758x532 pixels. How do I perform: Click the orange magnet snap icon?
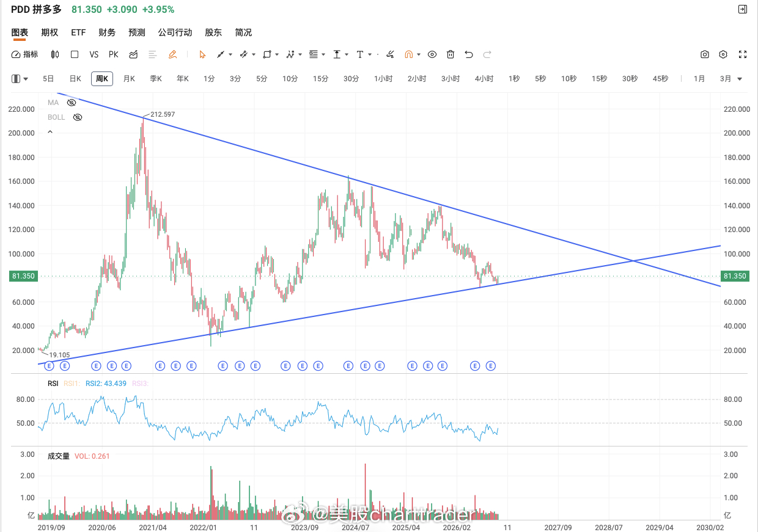(408, 54)
